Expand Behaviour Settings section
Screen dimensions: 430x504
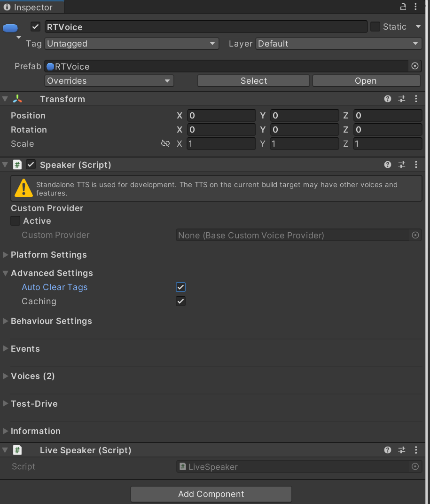(x=5, y=321)
